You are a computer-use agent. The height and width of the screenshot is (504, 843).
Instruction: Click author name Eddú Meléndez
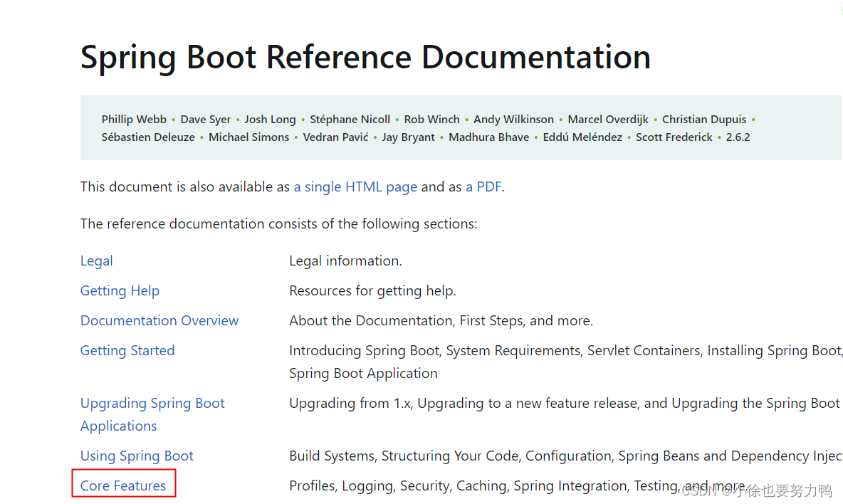582,137
